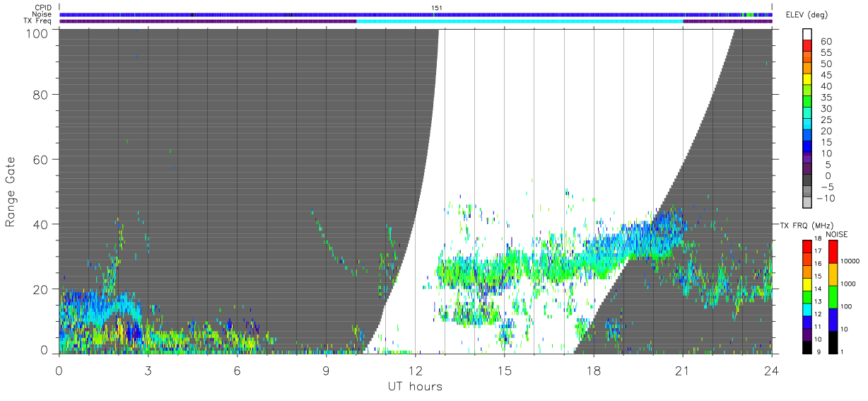Click the ELEV (deg) legend title
Image resolution: width=868 pixels, height=401 pixels.
pyautogui.click(x=807, y=15)
